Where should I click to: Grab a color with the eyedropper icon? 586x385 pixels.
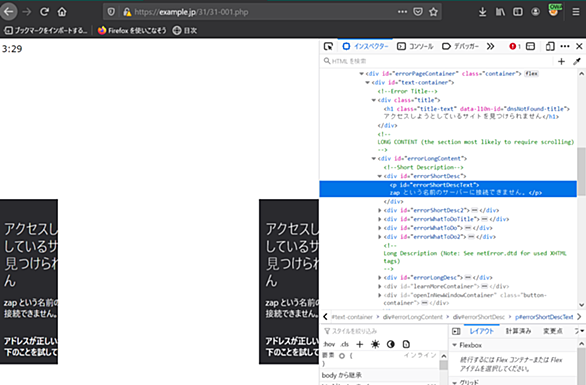coord(577,61)
